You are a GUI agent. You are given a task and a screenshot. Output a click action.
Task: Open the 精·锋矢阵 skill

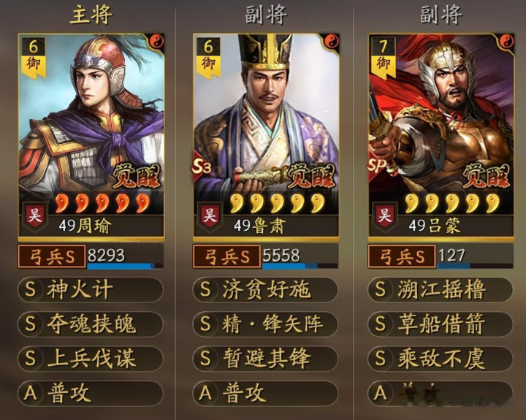click(x=265, y=324)
